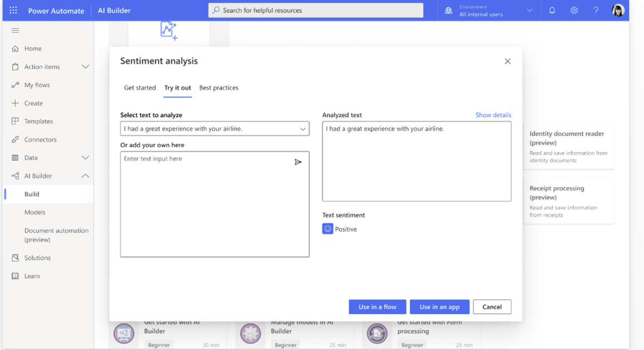The height and width of the screenshot is (350, 644).
Task: Click the prediction model tile icon behind the dialog
Action: [x=169, y=31]
